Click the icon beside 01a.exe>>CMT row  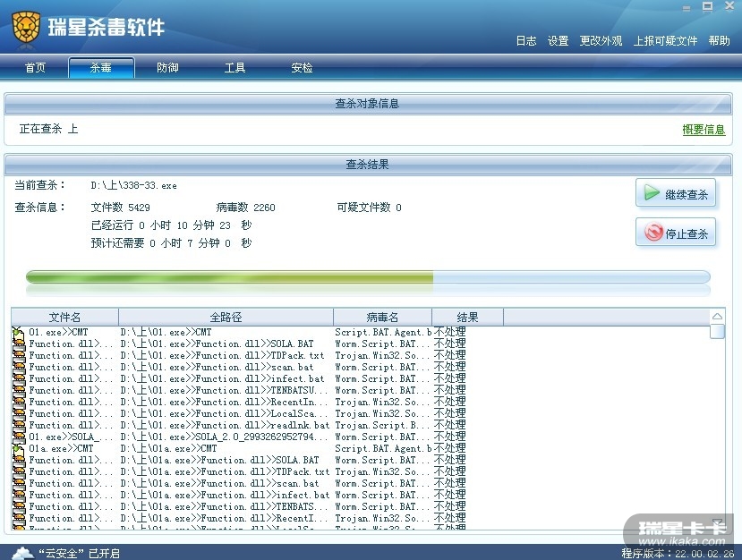click(x=19, y=448)
